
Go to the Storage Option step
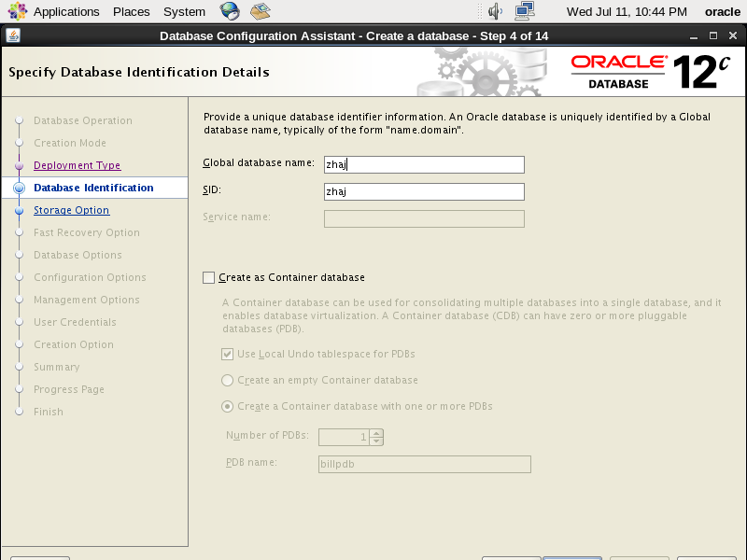pos(72,210)
